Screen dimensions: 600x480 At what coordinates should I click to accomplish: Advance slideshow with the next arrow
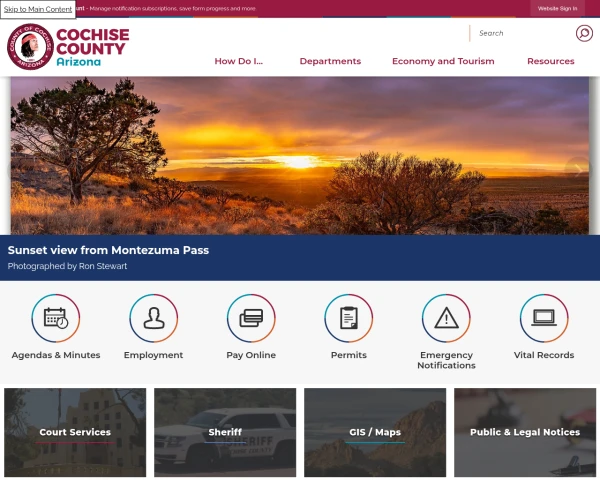578,169
